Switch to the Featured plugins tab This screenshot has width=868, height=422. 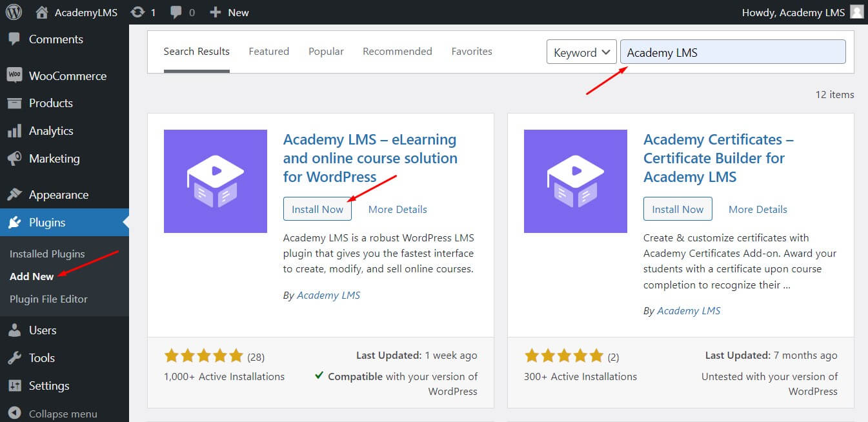point(268,51)
